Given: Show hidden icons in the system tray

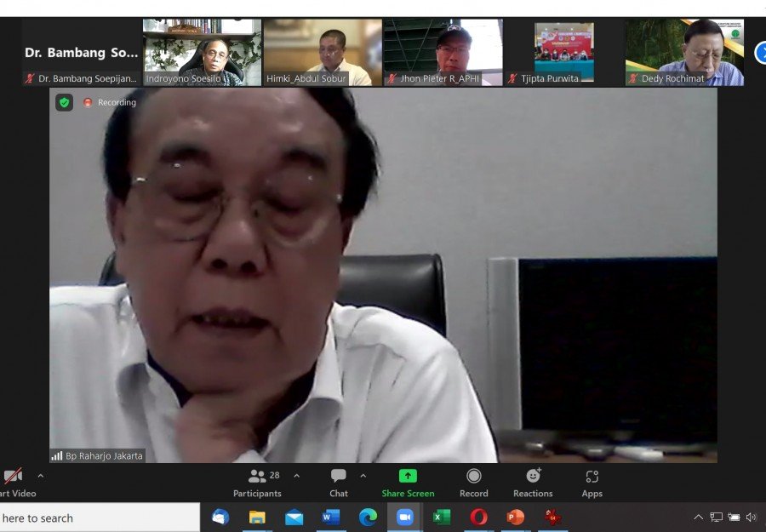Looking at the screenshot, I should click(699, 517).
